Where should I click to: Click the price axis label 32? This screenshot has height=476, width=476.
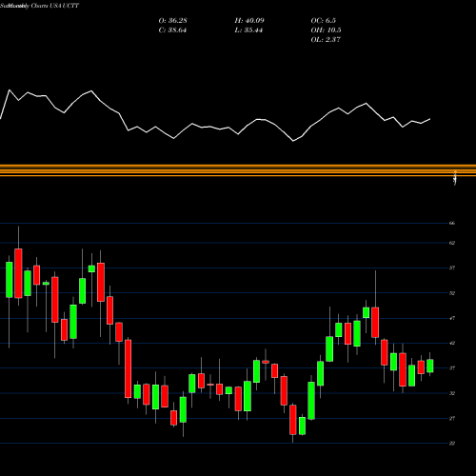[x=452, y=393]
